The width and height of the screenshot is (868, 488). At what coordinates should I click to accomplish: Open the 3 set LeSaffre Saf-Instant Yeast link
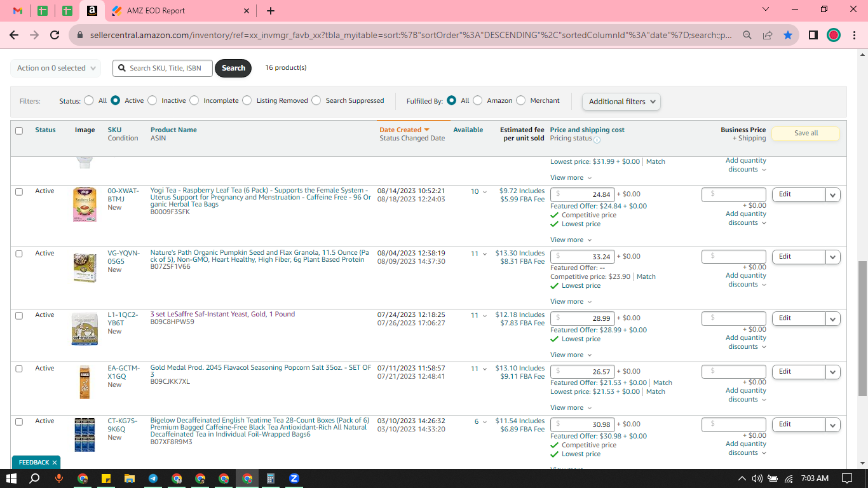222,315
